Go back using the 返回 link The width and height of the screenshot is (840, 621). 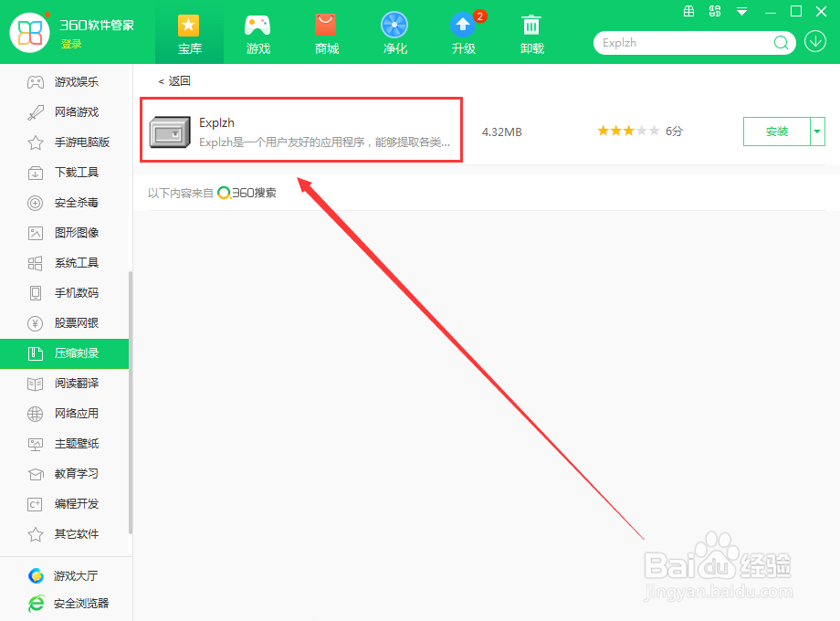pyautogui.click(x=178, y=80)
